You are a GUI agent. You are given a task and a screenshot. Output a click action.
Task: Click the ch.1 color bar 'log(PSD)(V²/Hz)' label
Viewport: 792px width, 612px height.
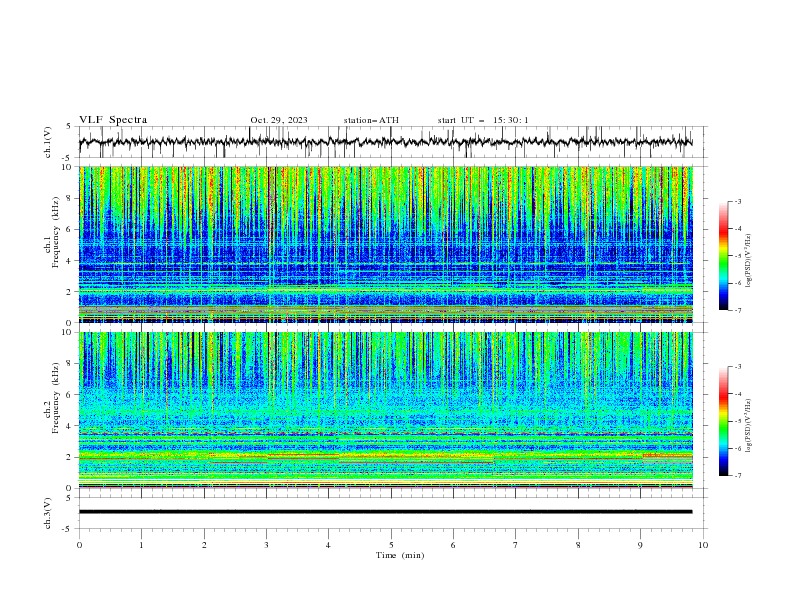pyautogui.click(x=749, y=261)
